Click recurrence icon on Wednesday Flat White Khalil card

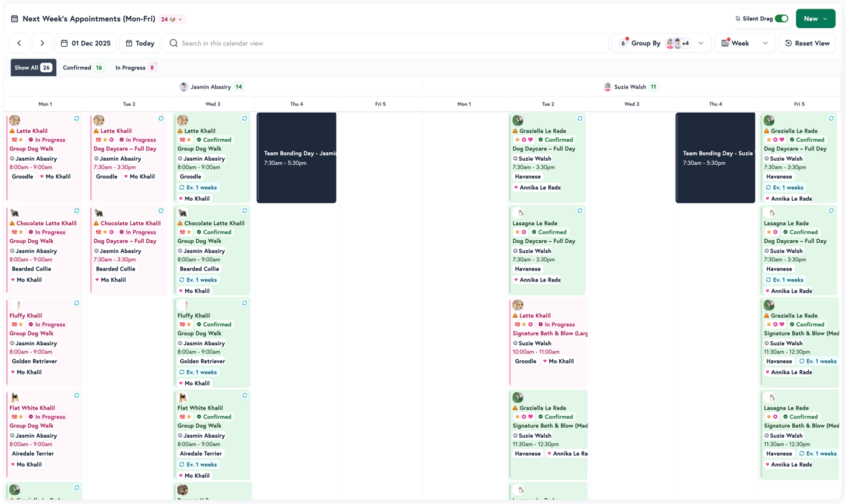click(245, 396)
